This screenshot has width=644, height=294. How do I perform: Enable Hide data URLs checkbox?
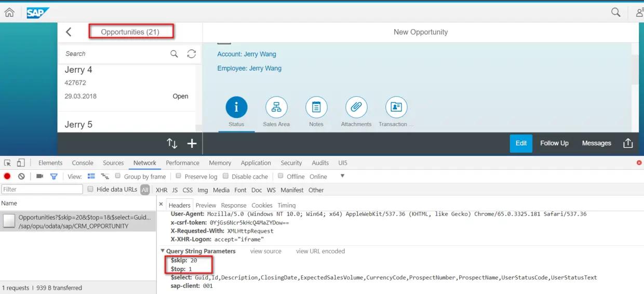[x=90, y=189]
